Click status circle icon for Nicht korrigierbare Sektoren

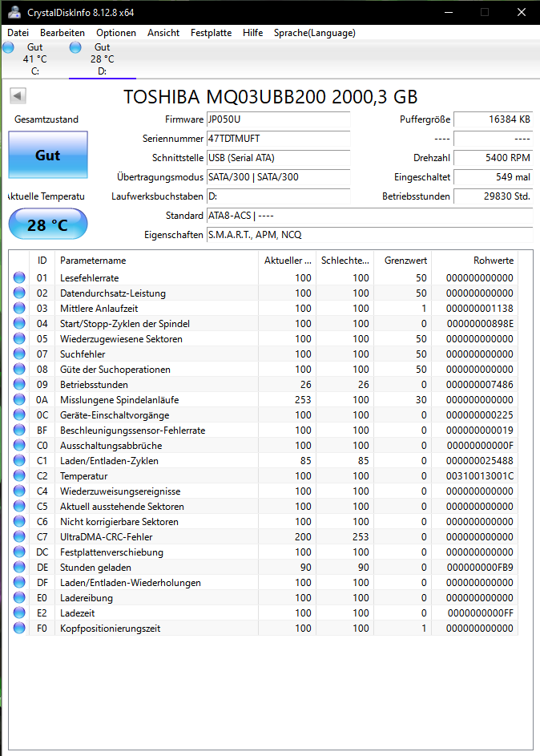(x=19, y=521)
